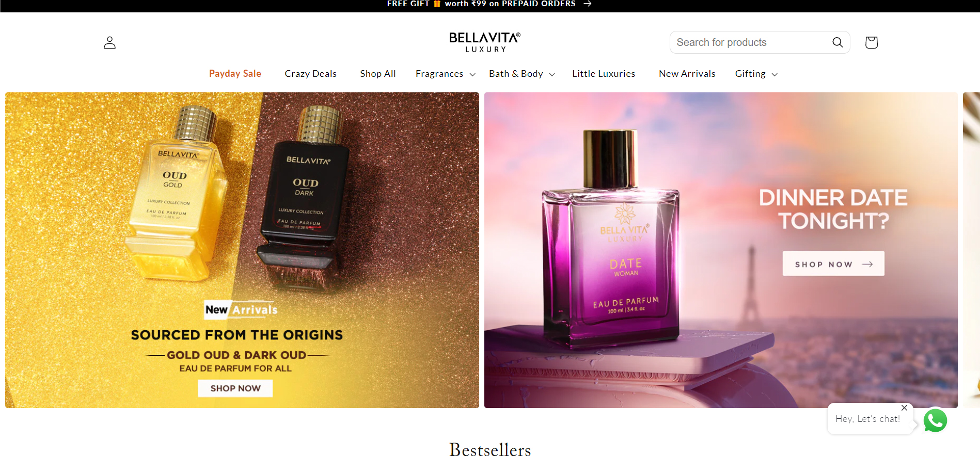This screenshot has height=456, width=980.
Task: Open New Arrivals from the navigation bar
Action: tap(687, 74)
